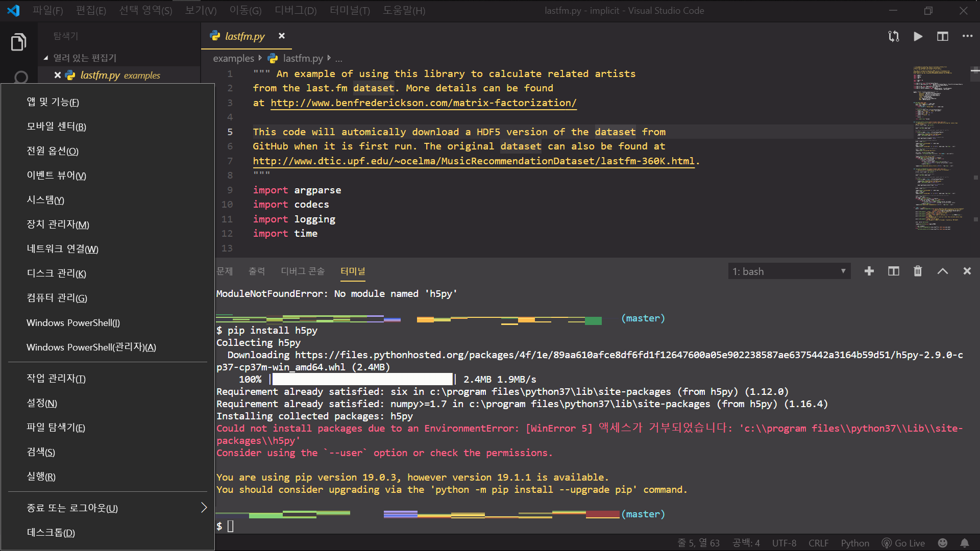Open Help menu 도움말(H)
Image resolution: width=980 pixels, height=551 pixels.
tap(404, 10)
